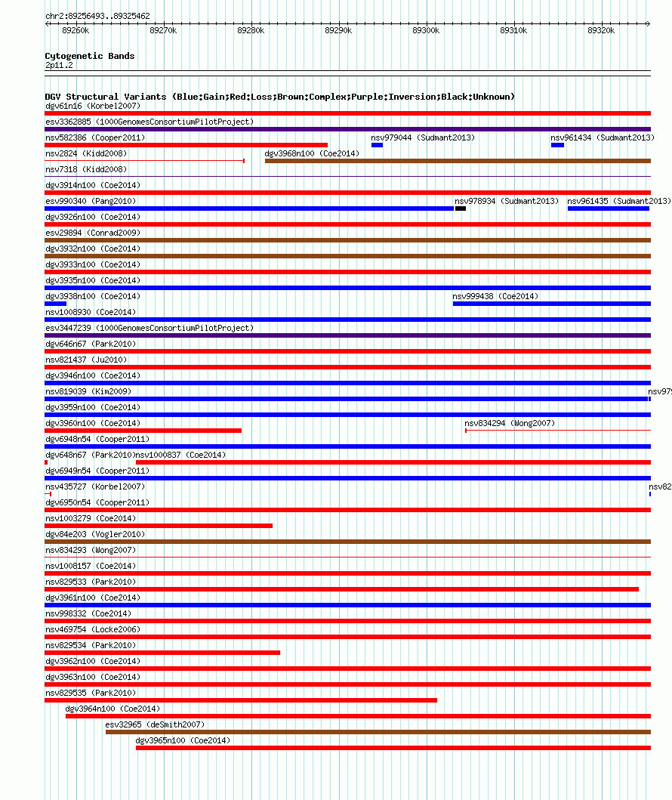Select black bar under nsv978934 (Sudmant2013)
Image resolution: width=672 pixels, height=800 pixels.
click(461, 208)
